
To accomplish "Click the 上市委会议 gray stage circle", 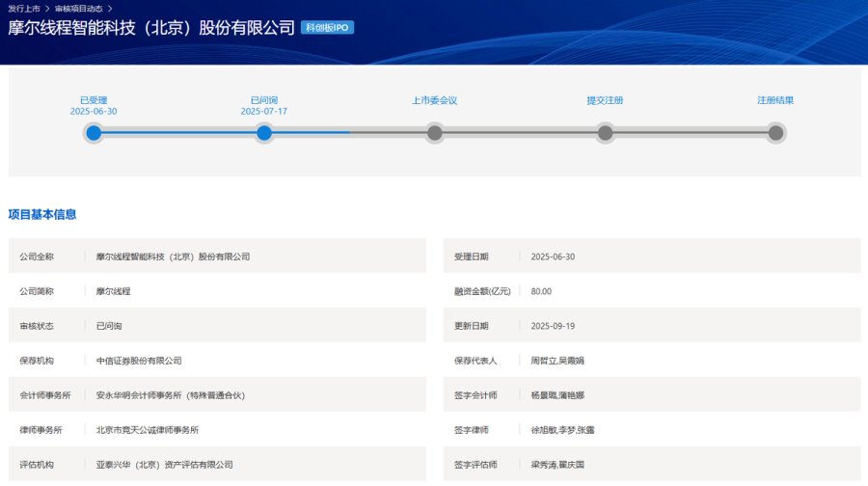I will coord(435,133).
